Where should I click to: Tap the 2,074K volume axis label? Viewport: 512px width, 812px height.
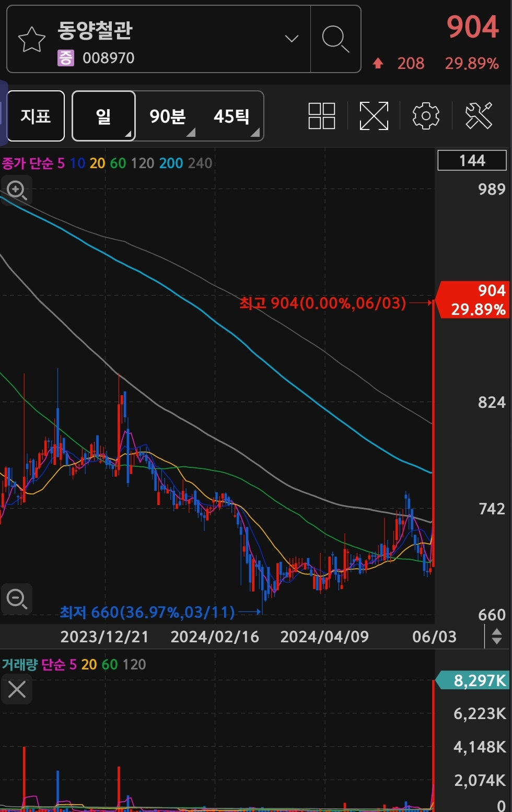point(480,780)
